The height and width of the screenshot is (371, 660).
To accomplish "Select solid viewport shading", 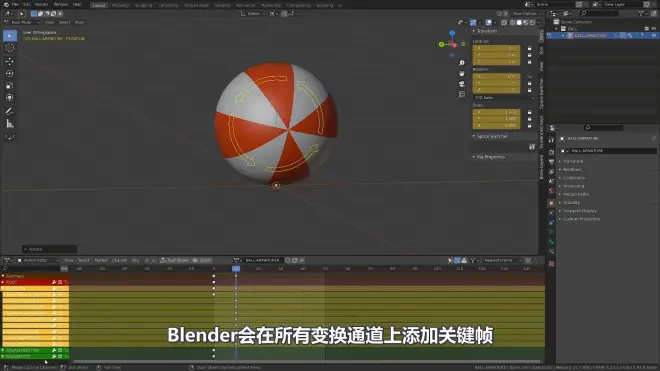I will click(519, 22).
